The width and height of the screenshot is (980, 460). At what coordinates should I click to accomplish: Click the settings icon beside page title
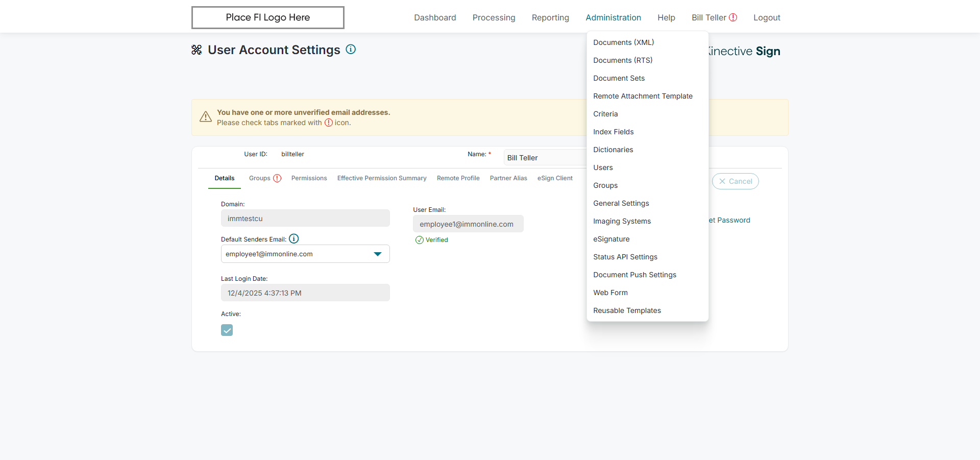coord(197,50)
